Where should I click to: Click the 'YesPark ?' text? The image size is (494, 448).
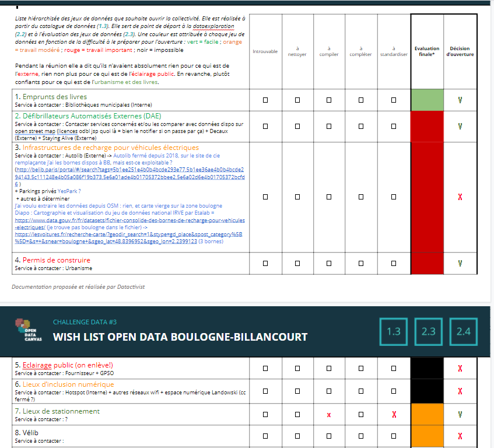[69, 191]
